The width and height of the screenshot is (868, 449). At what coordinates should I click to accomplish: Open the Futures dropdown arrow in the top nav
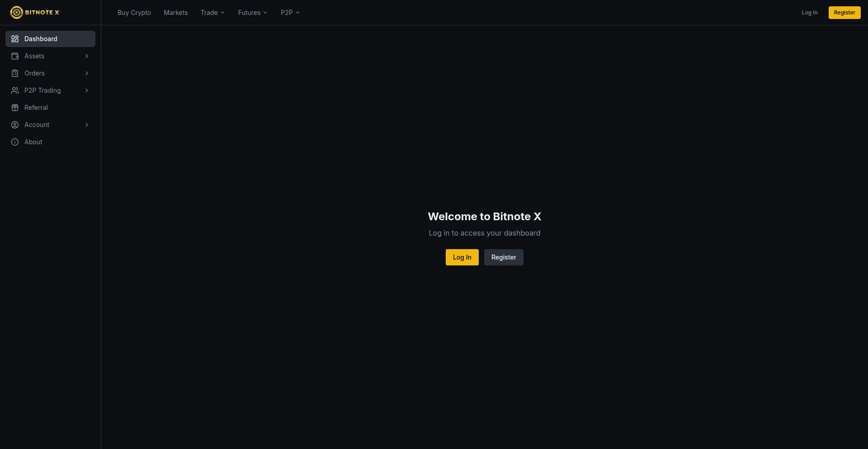(265, 13)
